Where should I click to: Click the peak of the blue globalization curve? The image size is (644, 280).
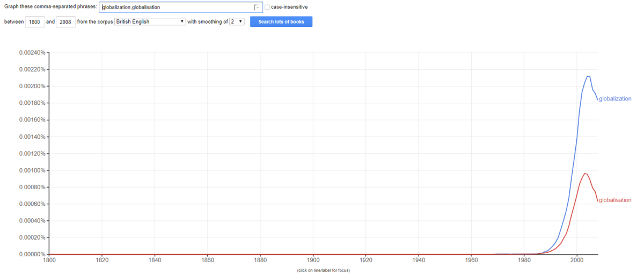pyautogui.click(x=588, y=76)
